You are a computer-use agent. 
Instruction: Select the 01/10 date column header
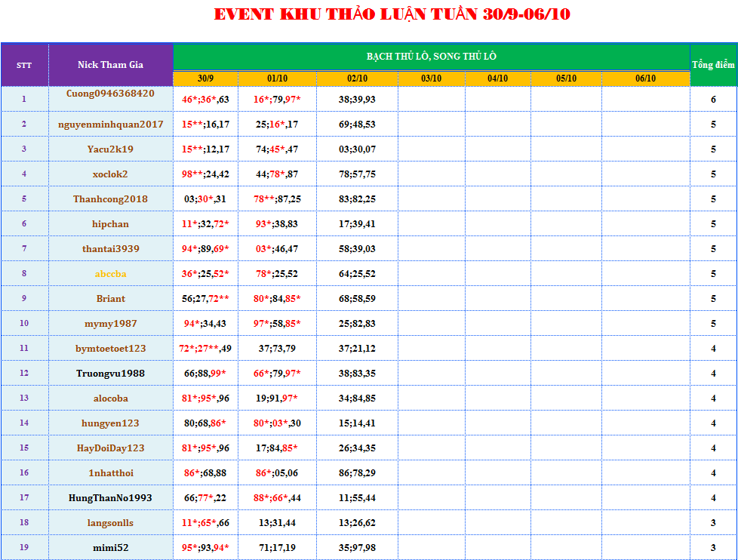point(277,78)
